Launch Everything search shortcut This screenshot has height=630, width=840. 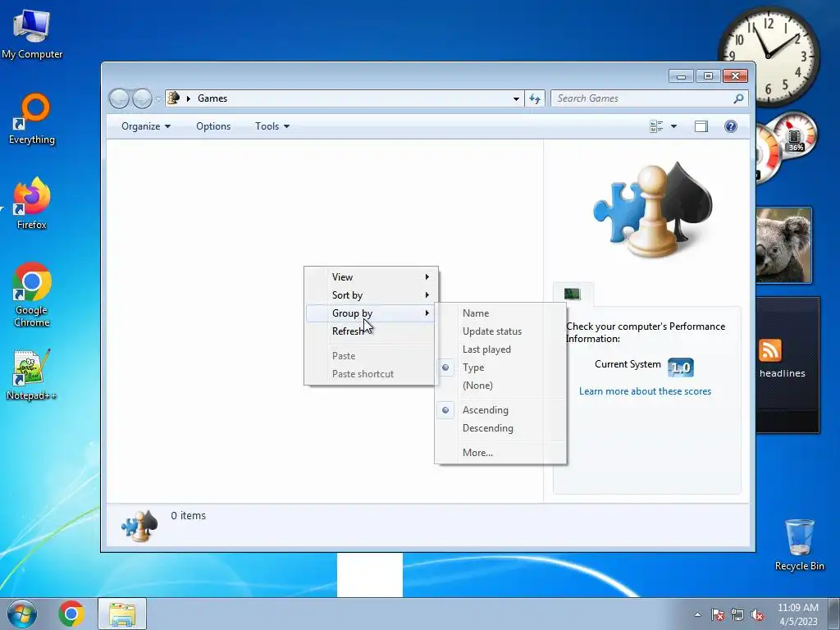[x=32, y=120]
